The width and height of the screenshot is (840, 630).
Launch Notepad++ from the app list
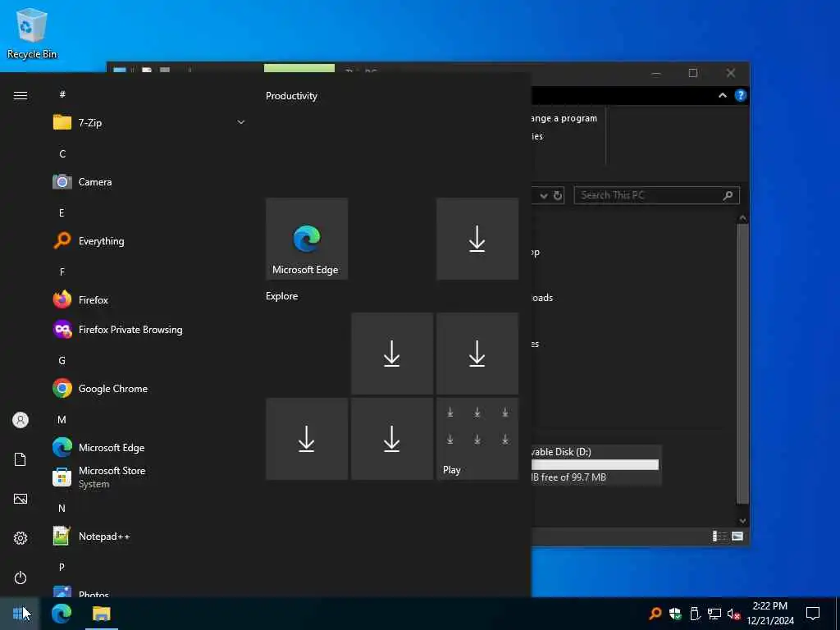pyautogui.click(x=149, y=536)
